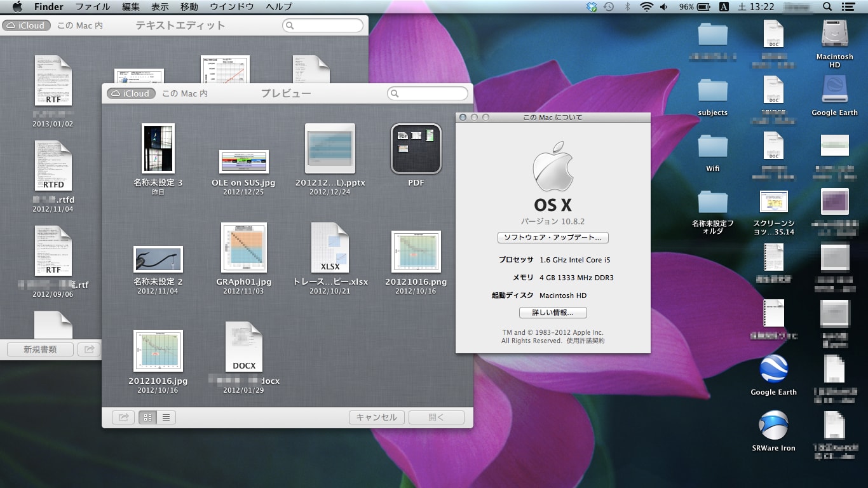Click the volume speaker icon
This screenshot has height=488, width=868.
pos(664,7)
